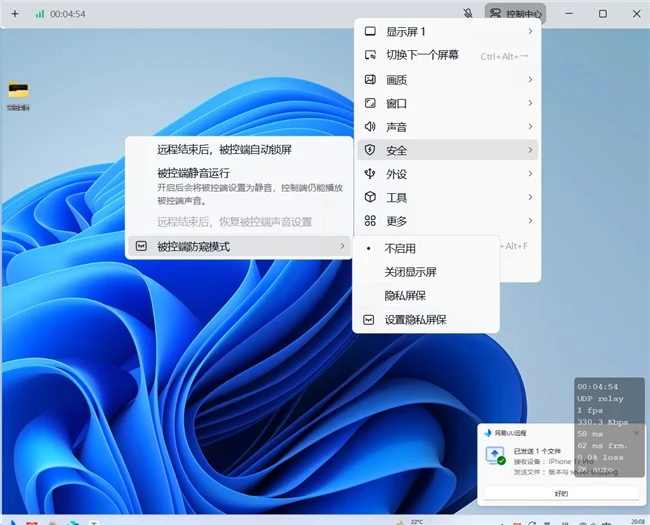
Task: Open the desktop folder icon on remote screen
Action: (x=18, y=90)
